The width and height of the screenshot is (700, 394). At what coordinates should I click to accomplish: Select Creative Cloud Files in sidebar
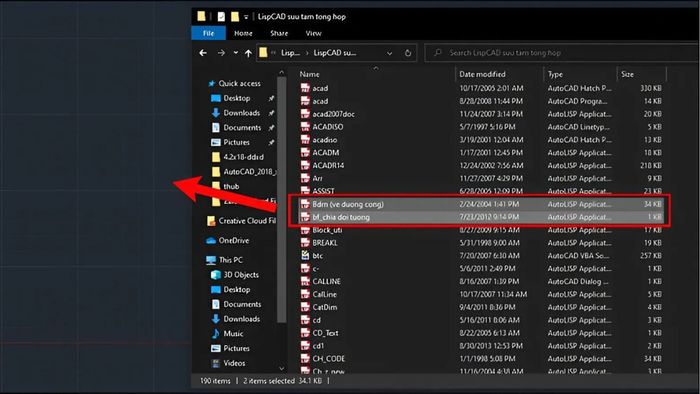point(247,221)
